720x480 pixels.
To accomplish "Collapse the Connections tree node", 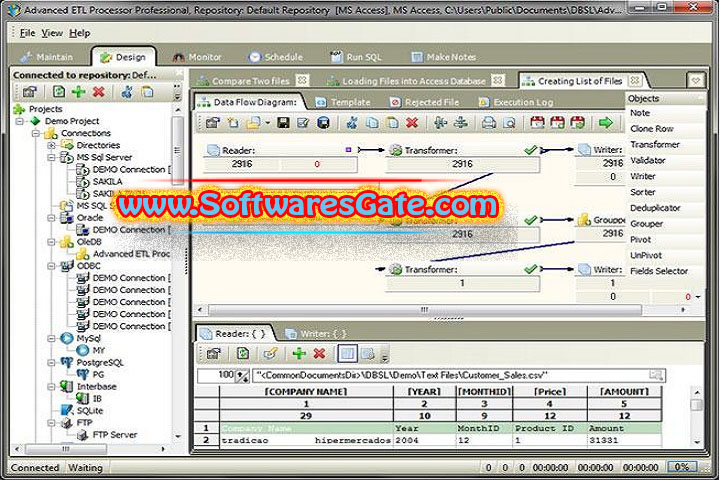I will pyautogui.click(x=35, y=133).
